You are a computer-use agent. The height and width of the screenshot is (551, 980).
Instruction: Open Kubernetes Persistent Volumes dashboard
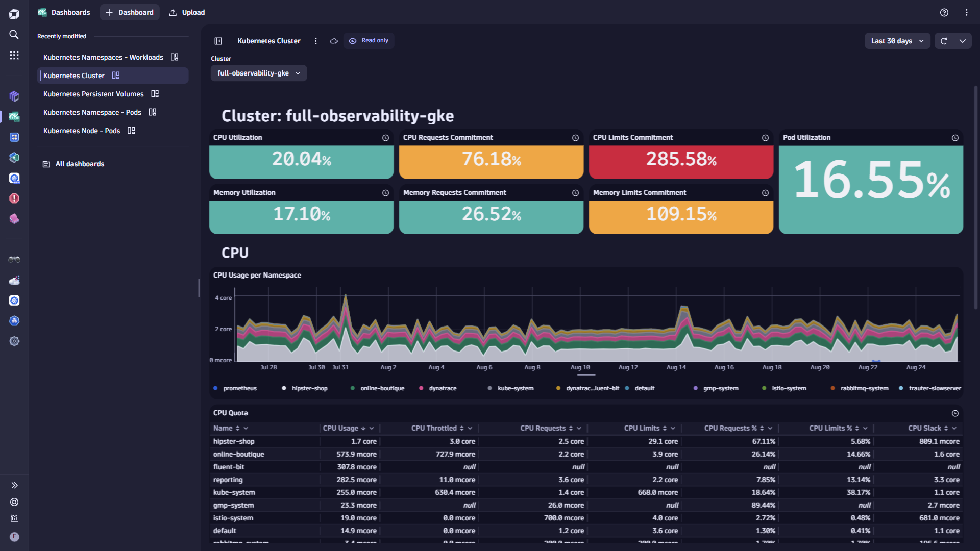coord(113,94)
